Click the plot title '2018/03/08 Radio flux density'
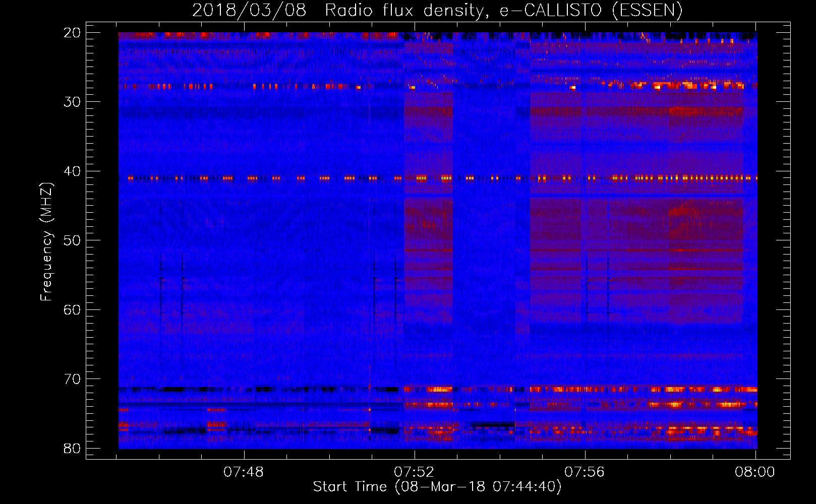 [x=437, y=10]
